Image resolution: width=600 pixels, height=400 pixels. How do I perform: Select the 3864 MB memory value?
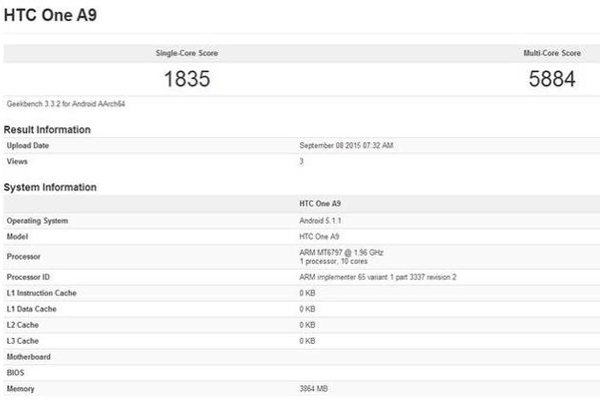(315, 387)
